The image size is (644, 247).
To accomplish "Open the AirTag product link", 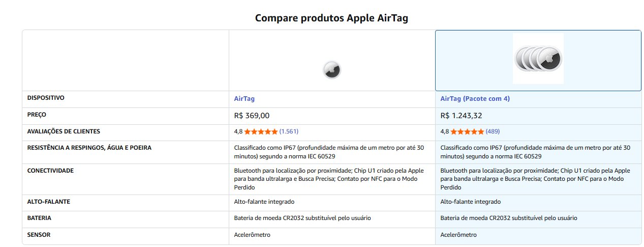I will click(x=244, y=99).
